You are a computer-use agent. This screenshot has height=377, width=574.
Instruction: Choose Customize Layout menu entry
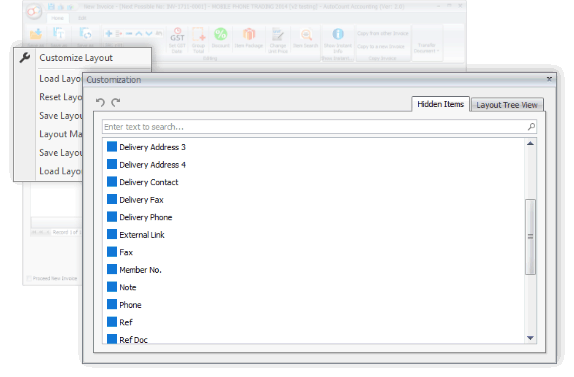(x=76, y=58)
